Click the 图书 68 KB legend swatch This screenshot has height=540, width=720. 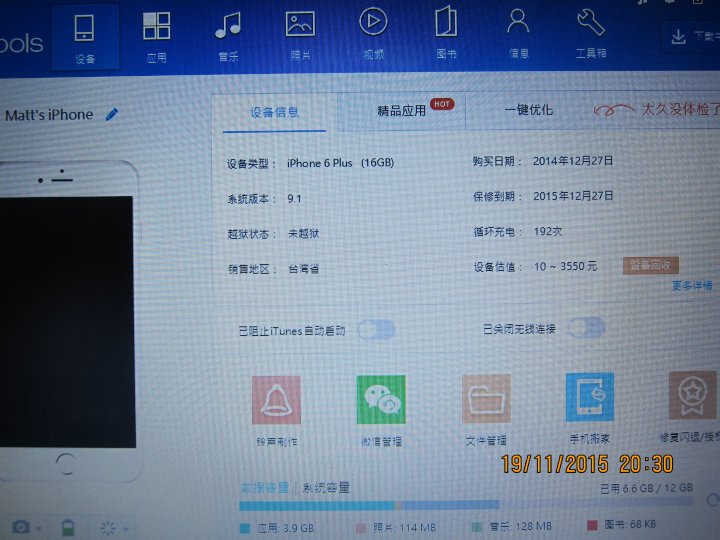point(592,525)
